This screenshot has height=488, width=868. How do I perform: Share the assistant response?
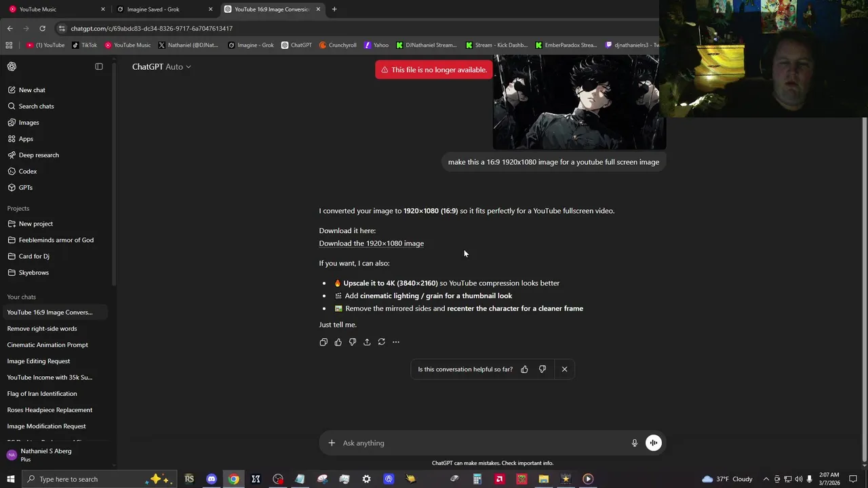pos(367,342)
